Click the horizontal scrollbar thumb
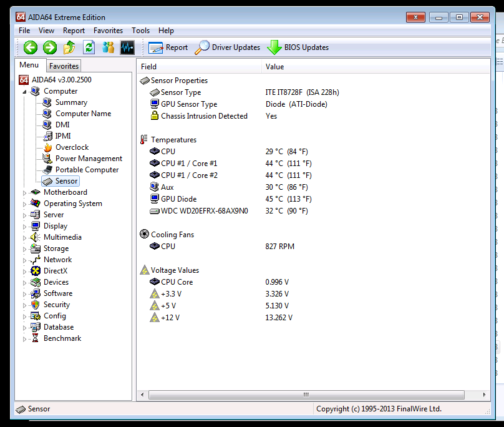 tap(306, 395)
